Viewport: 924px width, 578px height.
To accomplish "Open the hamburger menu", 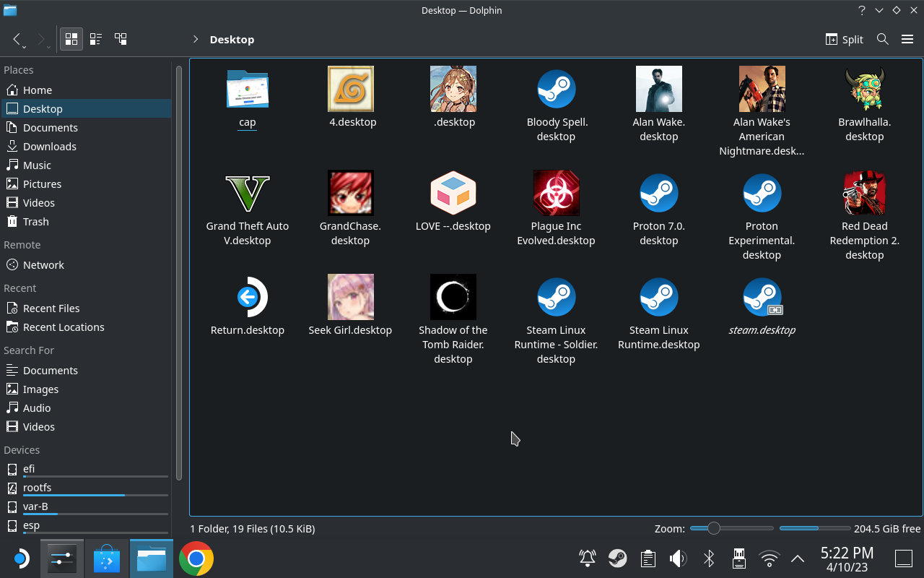I will coord(907,39).
